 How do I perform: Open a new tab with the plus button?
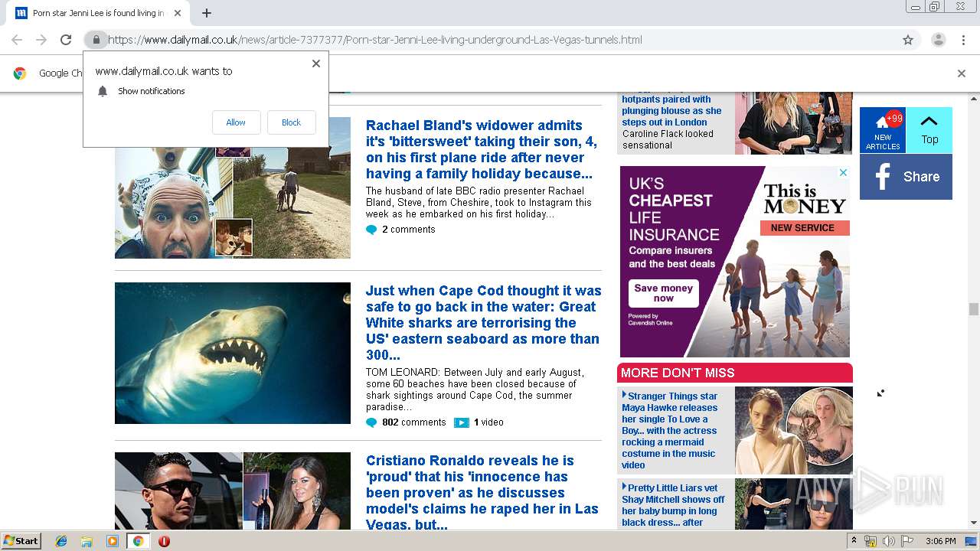(x=207, y=13)
